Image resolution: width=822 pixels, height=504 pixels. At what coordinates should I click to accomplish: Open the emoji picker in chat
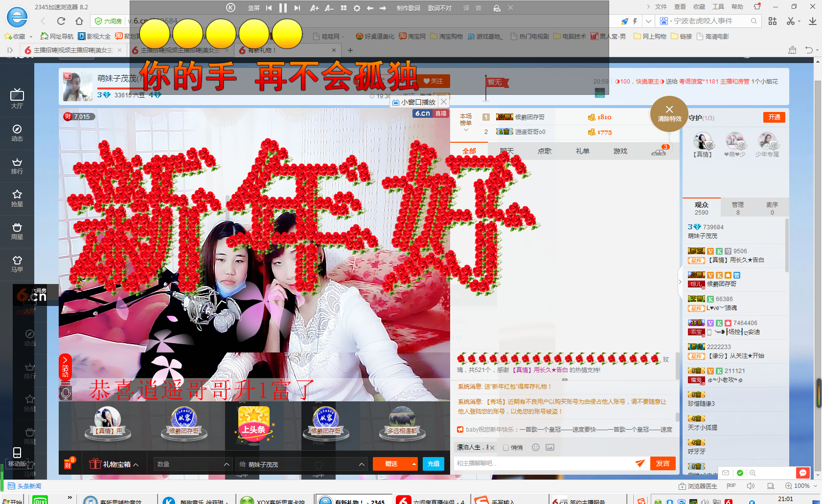[536, 447]
